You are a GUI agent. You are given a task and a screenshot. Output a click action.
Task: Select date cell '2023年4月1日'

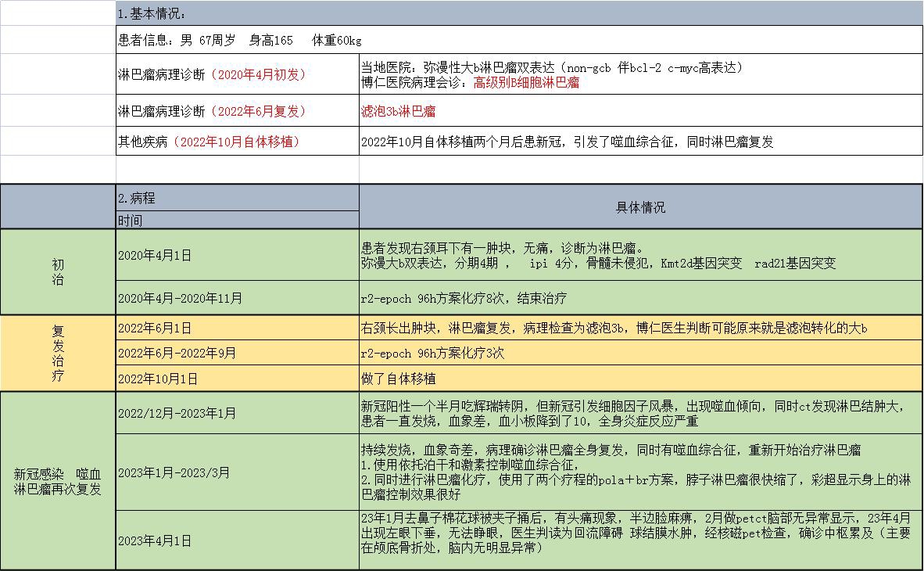pyautogui.click(x=238, y=540)
